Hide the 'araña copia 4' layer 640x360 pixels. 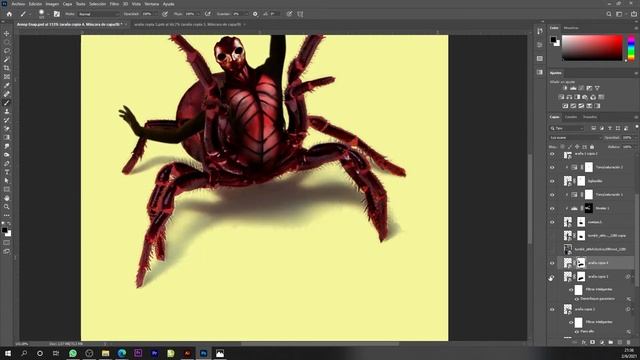tap(552, 263)
